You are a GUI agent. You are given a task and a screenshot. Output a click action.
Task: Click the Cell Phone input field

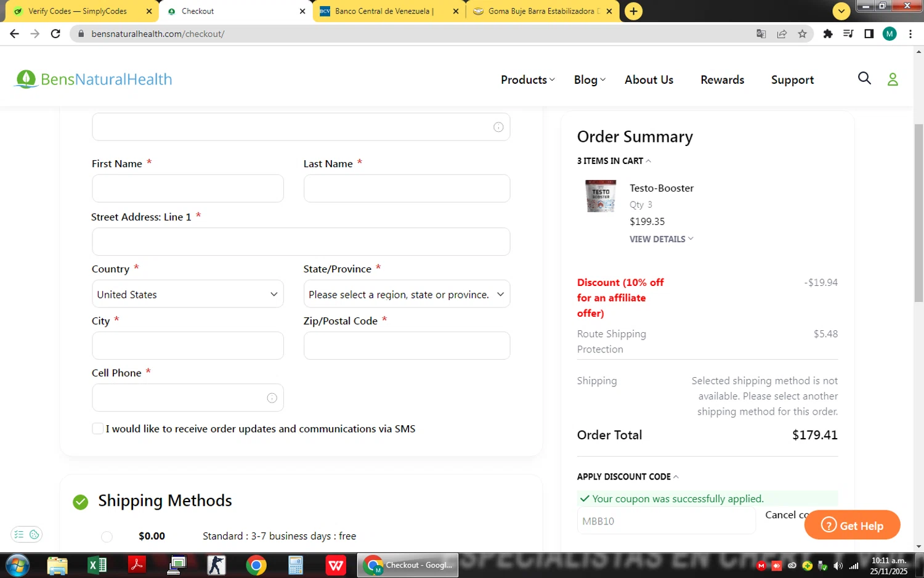(188, 397)
